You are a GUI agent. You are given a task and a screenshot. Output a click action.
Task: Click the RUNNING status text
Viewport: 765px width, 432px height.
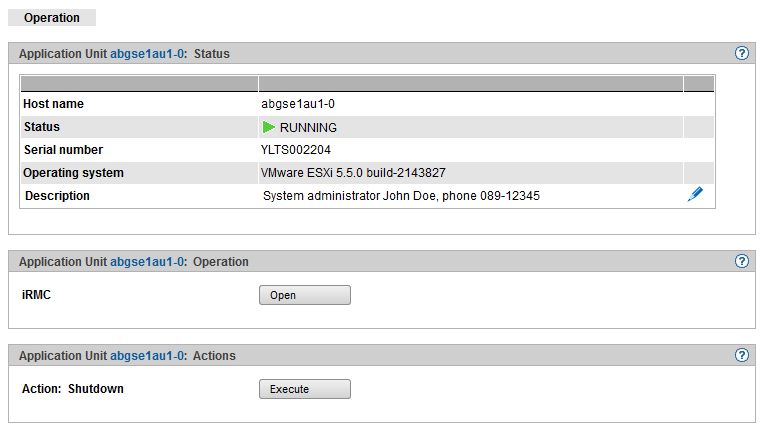click(x=308, y=128)
